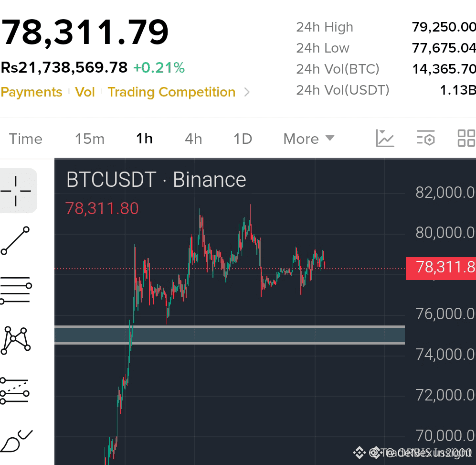Expand the tags row chevron arrow
476x465 pixels.
coord(247,92)
